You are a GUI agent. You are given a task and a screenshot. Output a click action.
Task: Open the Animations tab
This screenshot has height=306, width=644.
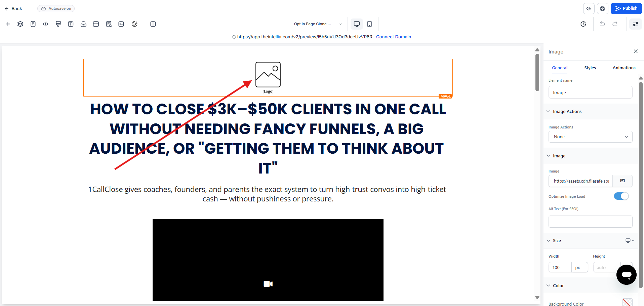[x=624, y=68]
